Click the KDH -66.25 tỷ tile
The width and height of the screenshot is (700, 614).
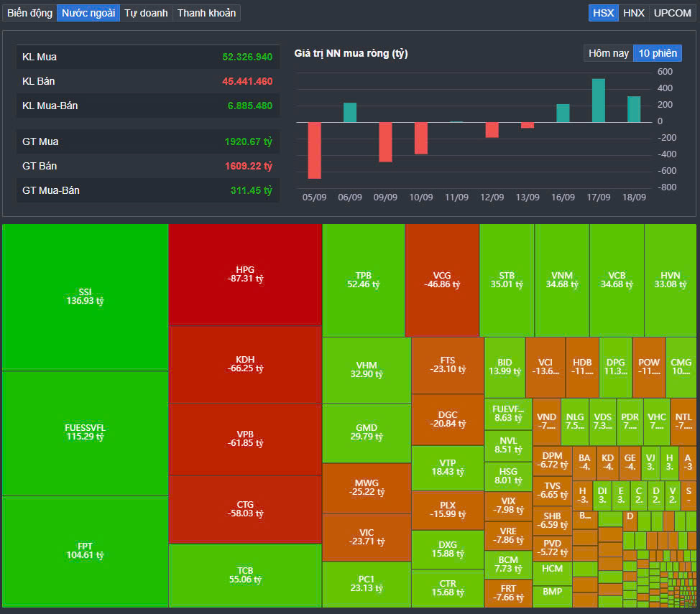[x=245, y=364]
